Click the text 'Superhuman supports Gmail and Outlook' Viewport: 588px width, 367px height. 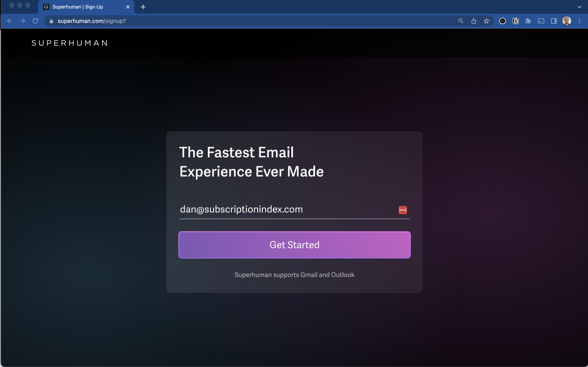pyautogui.click(x=294, y=275)
